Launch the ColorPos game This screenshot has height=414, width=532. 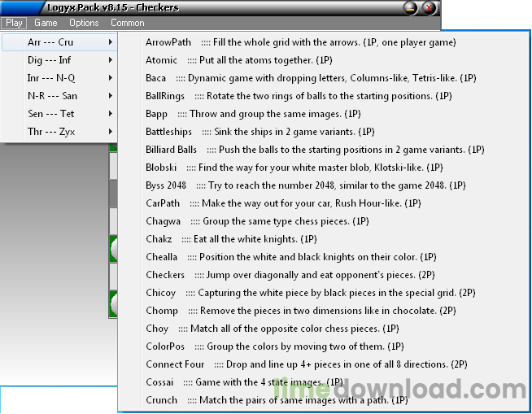click(324, 346)
